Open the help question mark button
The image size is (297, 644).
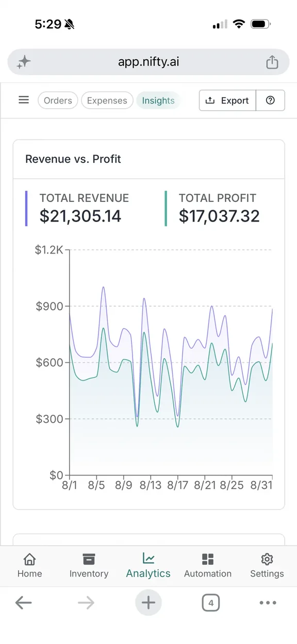tap(270, 100)
